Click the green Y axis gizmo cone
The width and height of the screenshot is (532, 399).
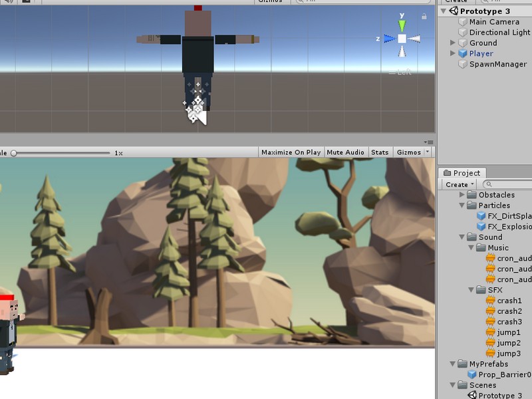pos(402,25)
